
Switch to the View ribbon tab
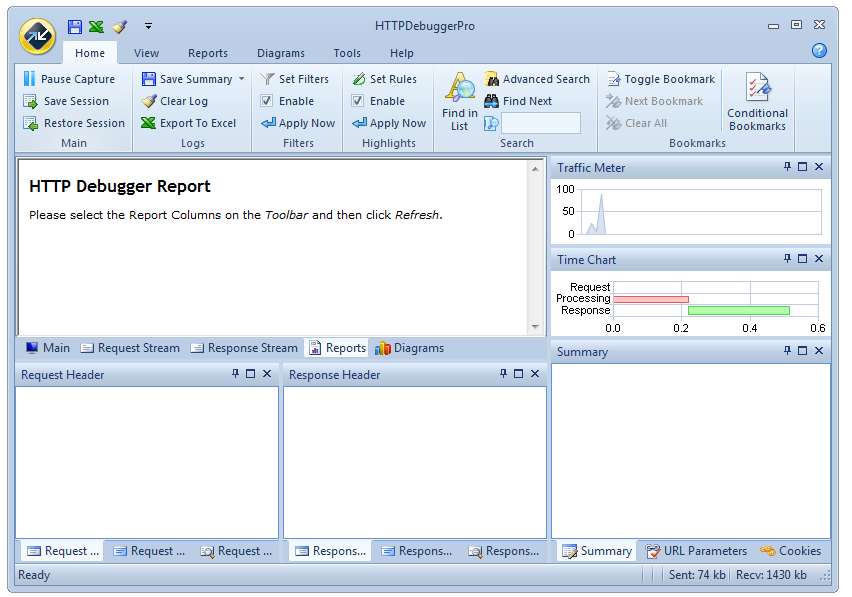click(x=146, y=53)
